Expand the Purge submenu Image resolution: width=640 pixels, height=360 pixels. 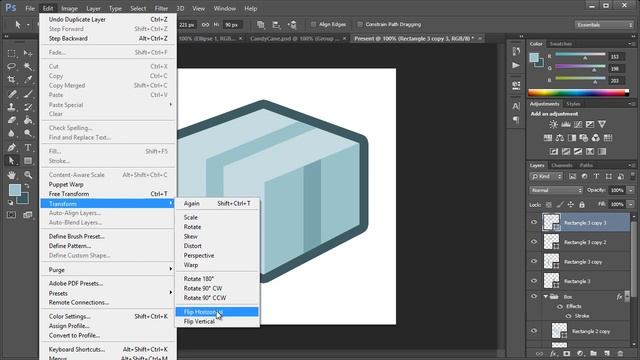tap(108, 270)
